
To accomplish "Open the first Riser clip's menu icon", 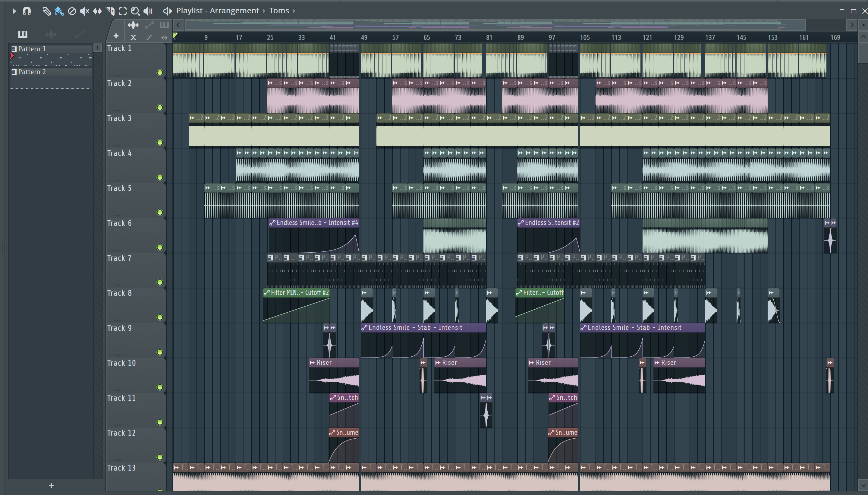I will pyautogui.click(x=312, y=363).
